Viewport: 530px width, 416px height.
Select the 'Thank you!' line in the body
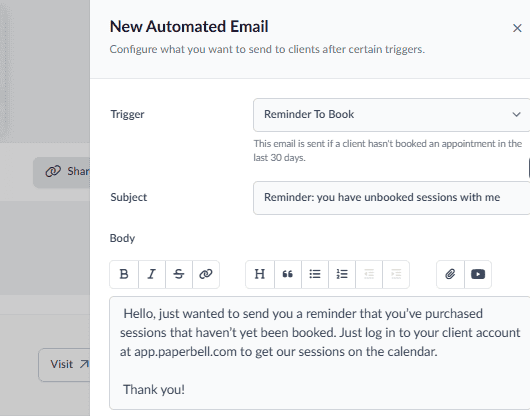154,390
